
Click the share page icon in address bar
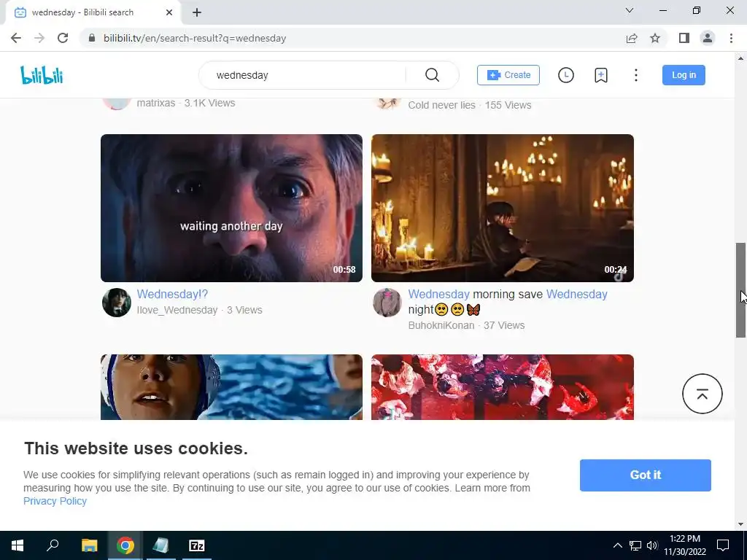point(632,38)
